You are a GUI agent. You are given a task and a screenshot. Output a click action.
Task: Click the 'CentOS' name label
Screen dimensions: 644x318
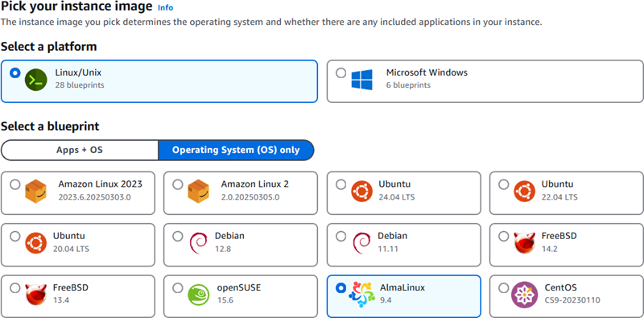560,287
